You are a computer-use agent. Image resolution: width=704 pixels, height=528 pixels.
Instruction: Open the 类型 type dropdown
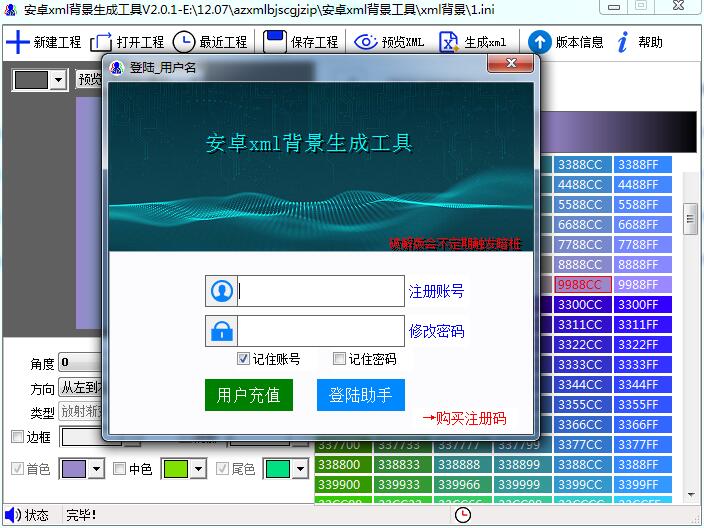(x=81, y=411)
